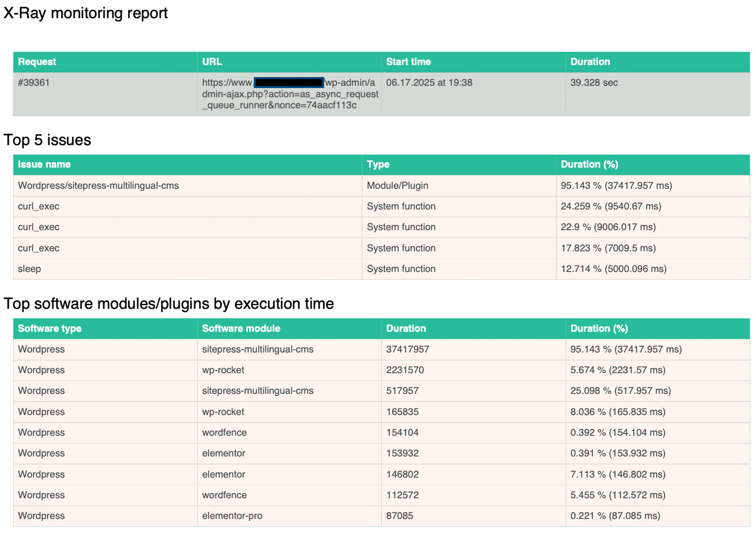The width and height of the screenshot is (756, 533).
Task: Select the request ID #39361 cell
Action: tap(105, 94)
